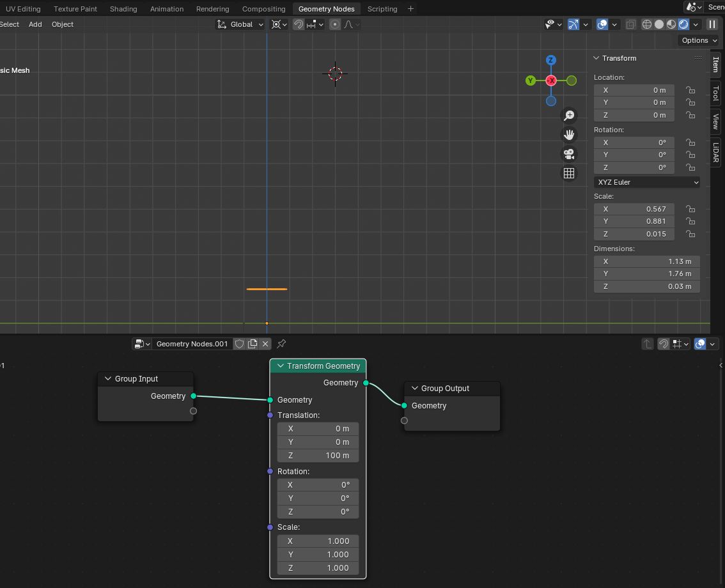Switch to the Shading workspace tab
725x588 pixels.
123,9
